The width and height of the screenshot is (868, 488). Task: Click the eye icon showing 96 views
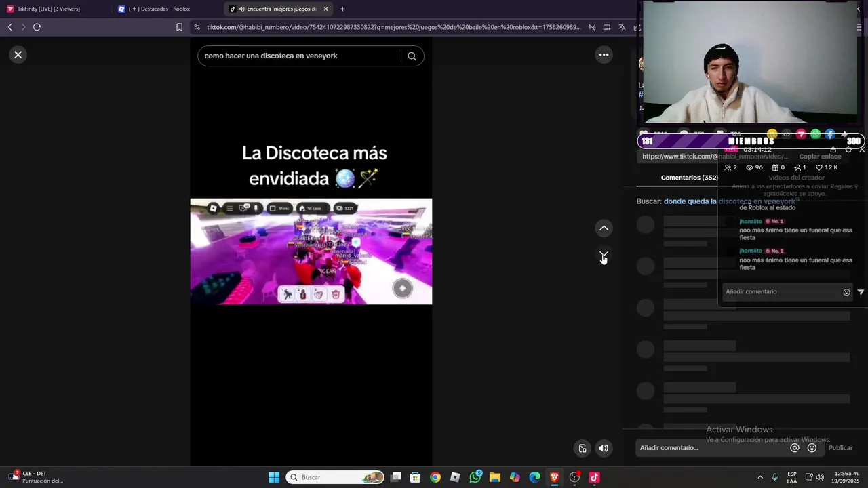(x=749, y=167)
